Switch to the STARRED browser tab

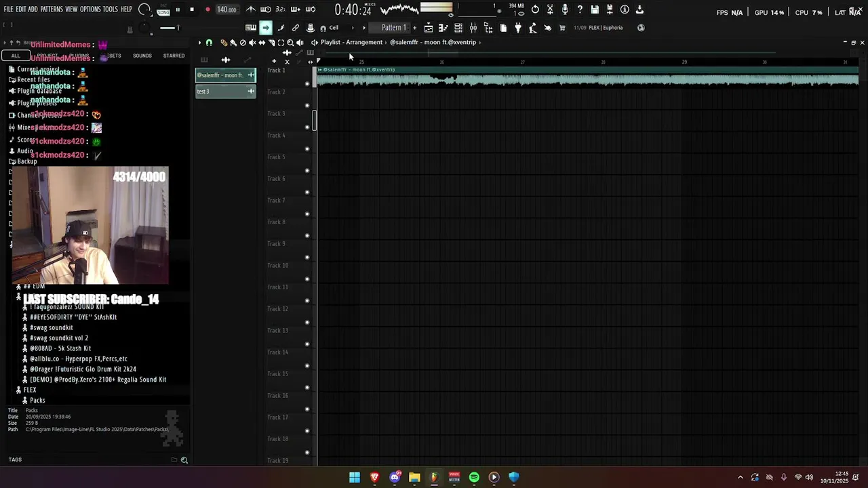pos(174,56)
